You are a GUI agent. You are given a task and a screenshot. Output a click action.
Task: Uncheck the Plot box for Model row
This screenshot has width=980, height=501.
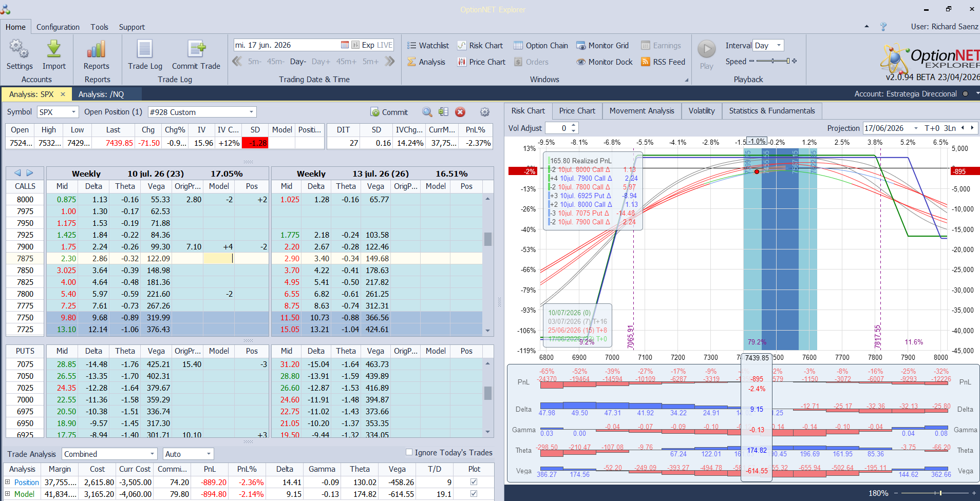click(x=474, y=494)
